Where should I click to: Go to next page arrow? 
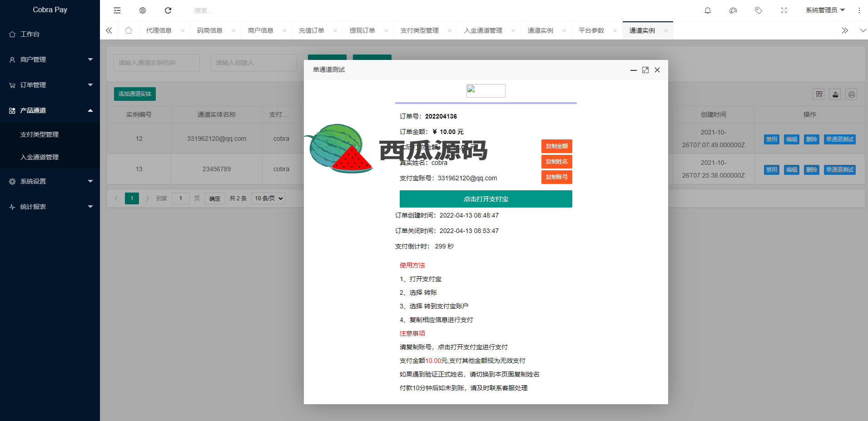147,198
